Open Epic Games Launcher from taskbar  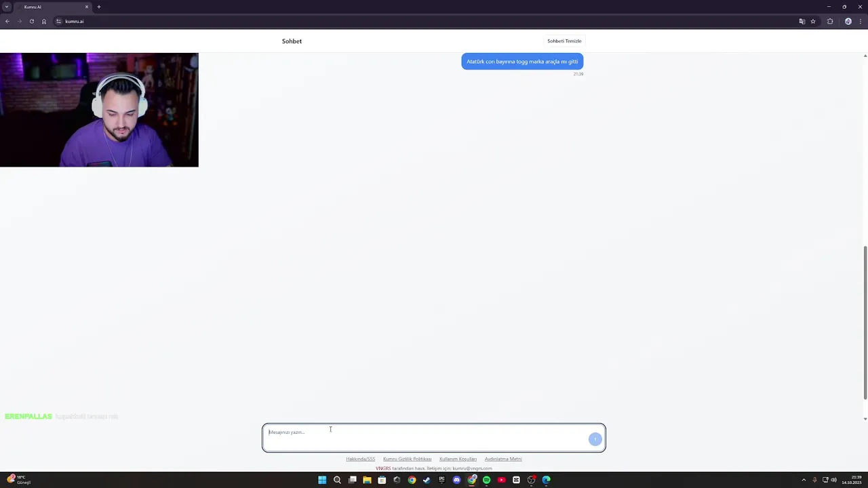click(x=441, y=480)
